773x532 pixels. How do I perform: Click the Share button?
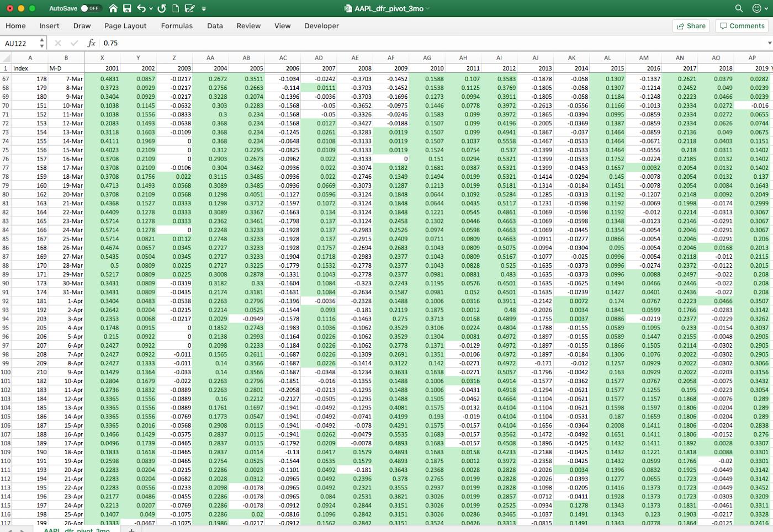pos(690,26)
